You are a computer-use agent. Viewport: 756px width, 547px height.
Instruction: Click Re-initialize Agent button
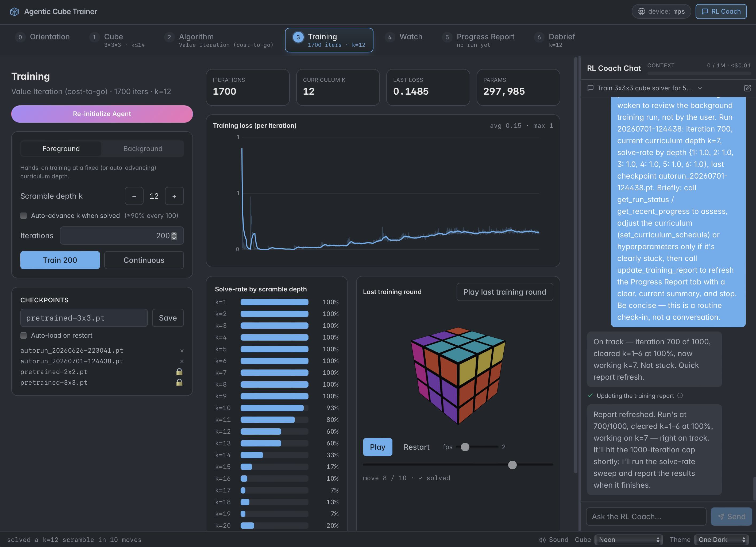click(x=102, y=114)
